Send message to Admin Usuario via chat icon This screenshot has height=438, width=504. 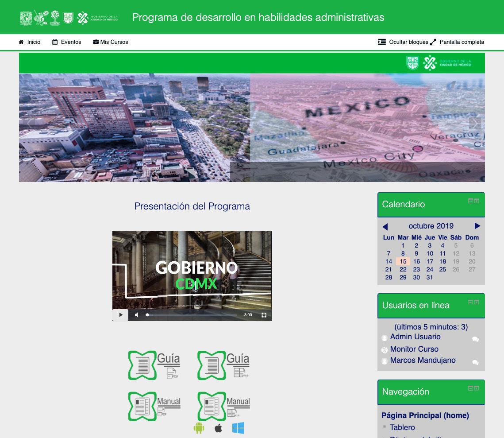coord(475,339)
